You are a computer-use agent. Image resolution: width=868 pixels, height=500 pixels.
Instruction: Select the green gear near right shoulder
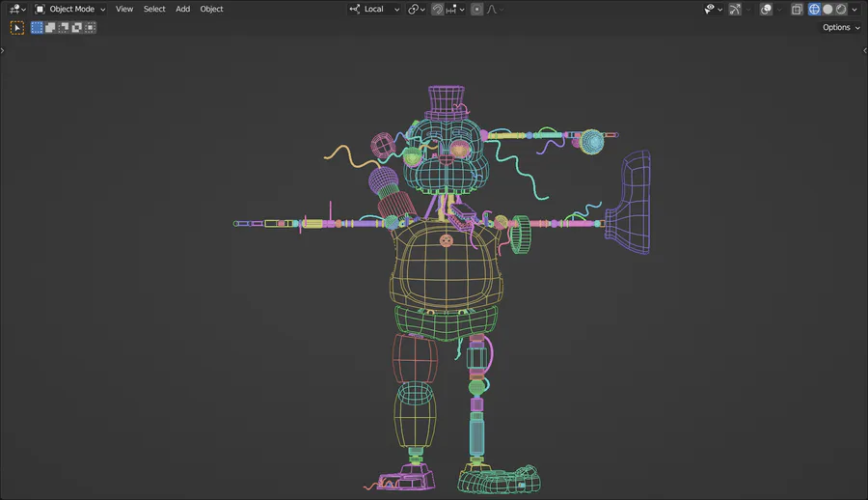tap(521, 235)
